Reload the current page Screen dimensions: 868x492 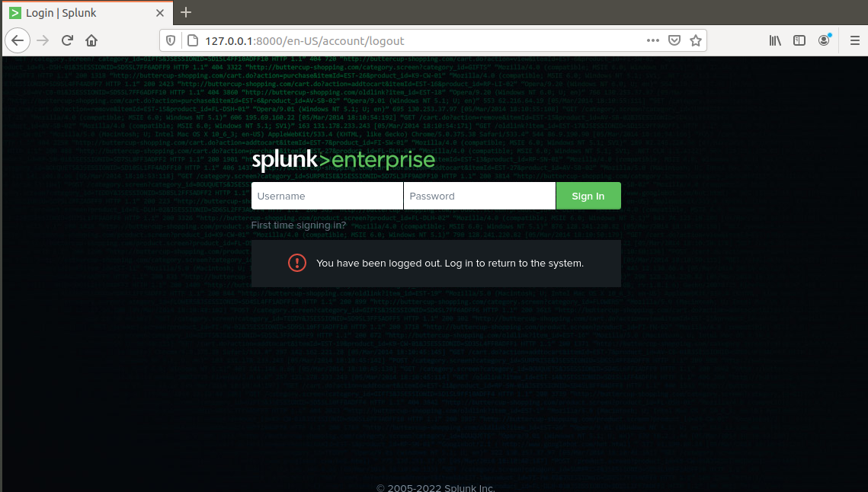(68, 40)
